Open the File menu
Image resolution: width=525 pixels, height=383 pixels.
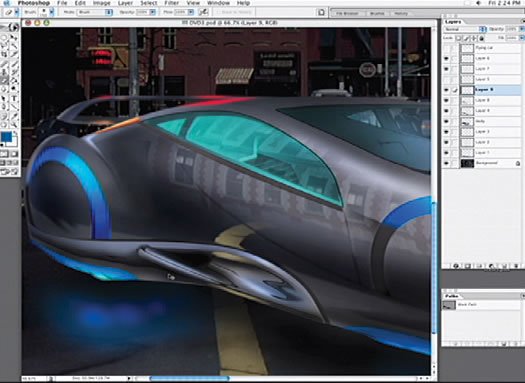62,3
